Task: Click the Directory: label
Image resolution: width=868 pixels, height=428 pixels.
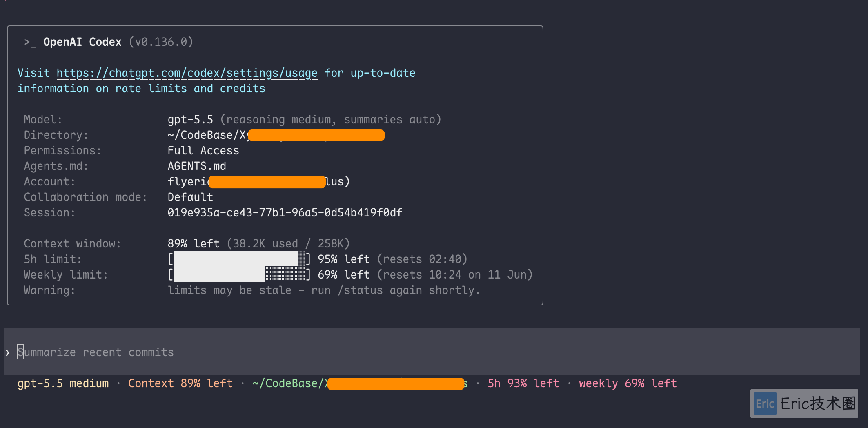Action: click(56, 135)
